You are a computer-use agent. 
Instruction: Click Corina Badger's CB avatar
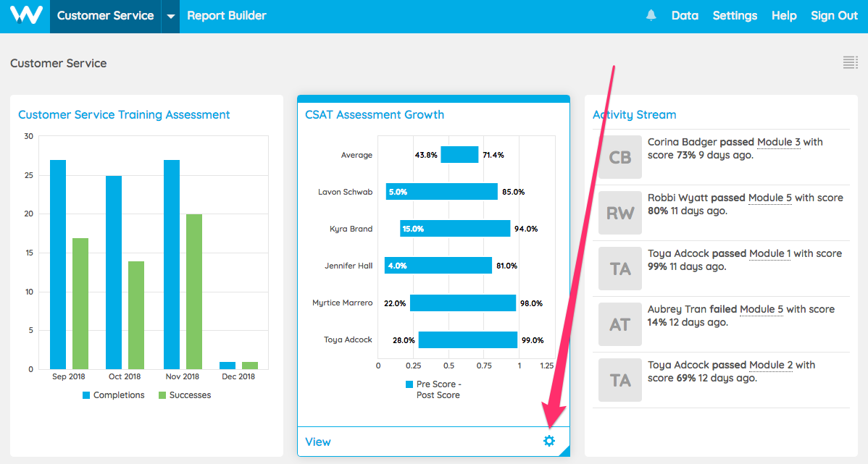(619, 157)
